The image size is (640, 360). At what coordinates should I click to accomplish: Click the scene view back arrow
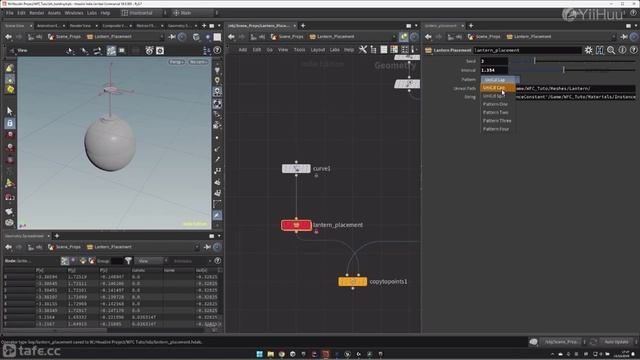[8, 37]
